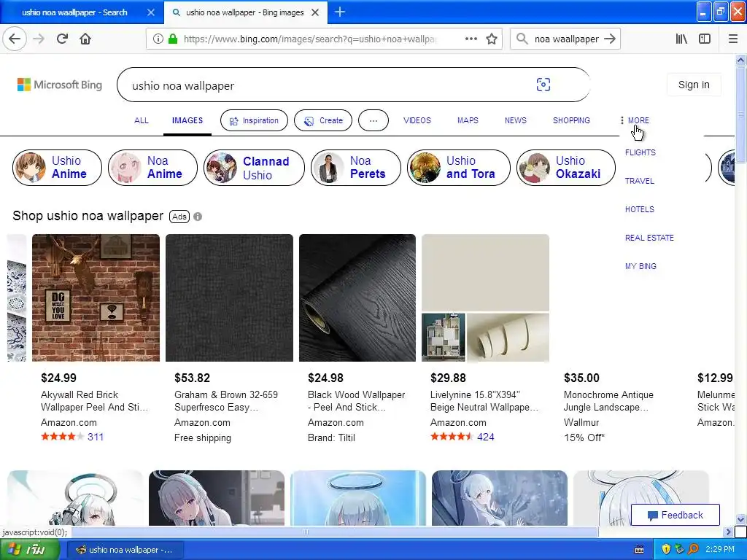747x560 pixels.
Task: Go back with the browser Back arrow
Action: point(15,39)
